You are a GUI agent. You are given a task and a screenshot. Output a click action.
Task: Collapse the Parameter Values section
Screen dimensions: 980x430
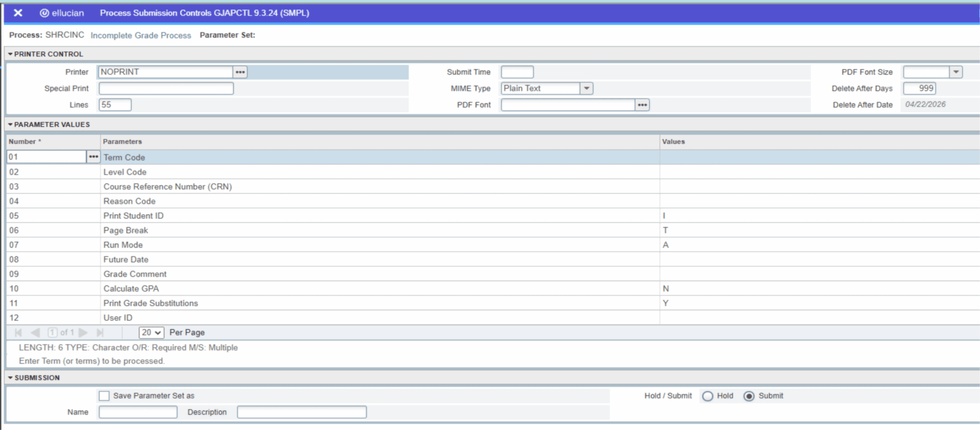click(10, 125)
